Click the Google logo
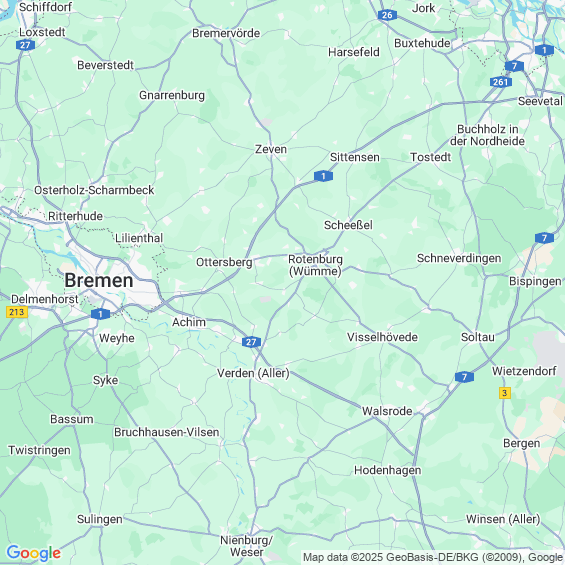 [x=34, y=553]
